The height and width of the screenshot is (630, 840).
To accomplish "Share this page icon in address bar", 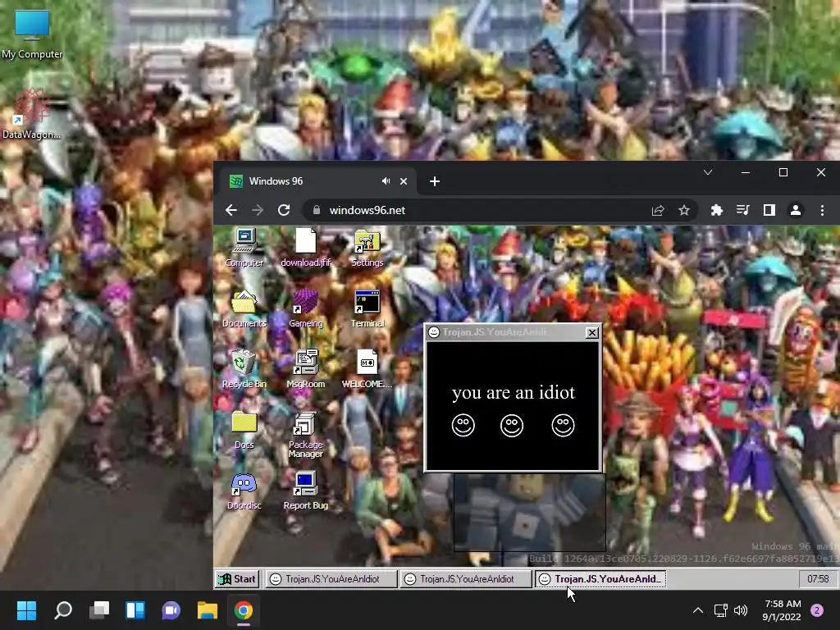I will coord(658,210).
